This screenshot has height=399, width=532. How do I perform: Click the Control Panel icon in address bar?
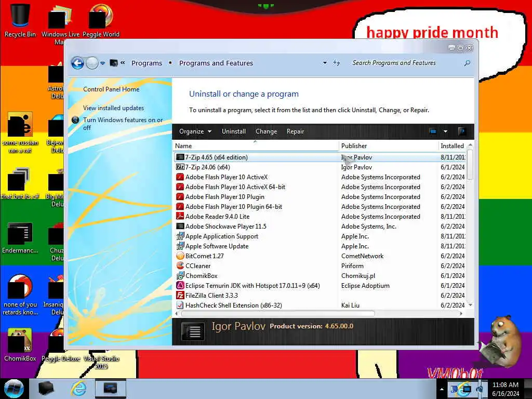[x=114, y=63]
